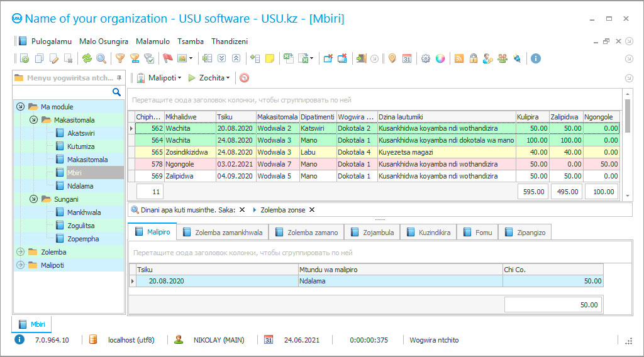Open the Malipoti reports dropdown
This screenshot has height=357, width=644.
tap(160, 78)
